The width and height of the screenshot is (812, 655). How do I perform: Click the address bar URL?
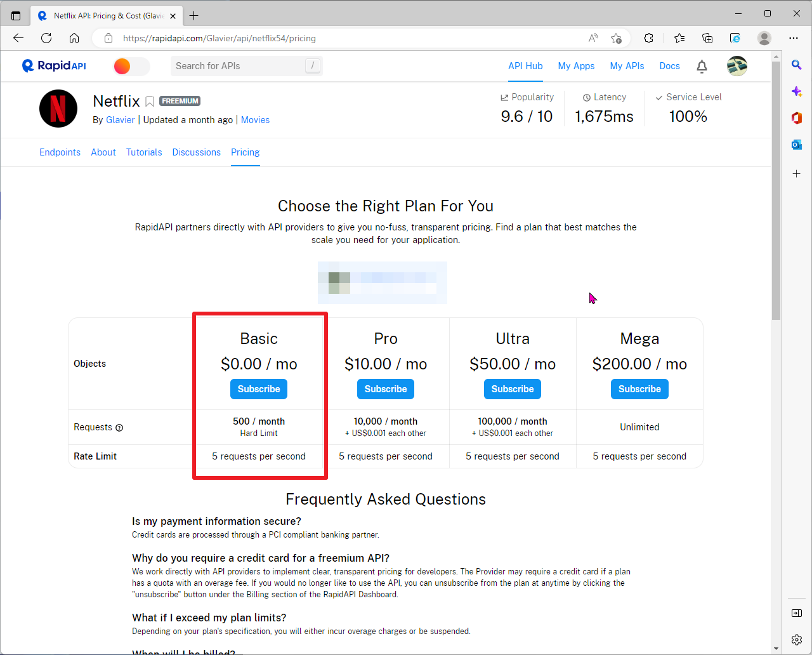point(219,38)
